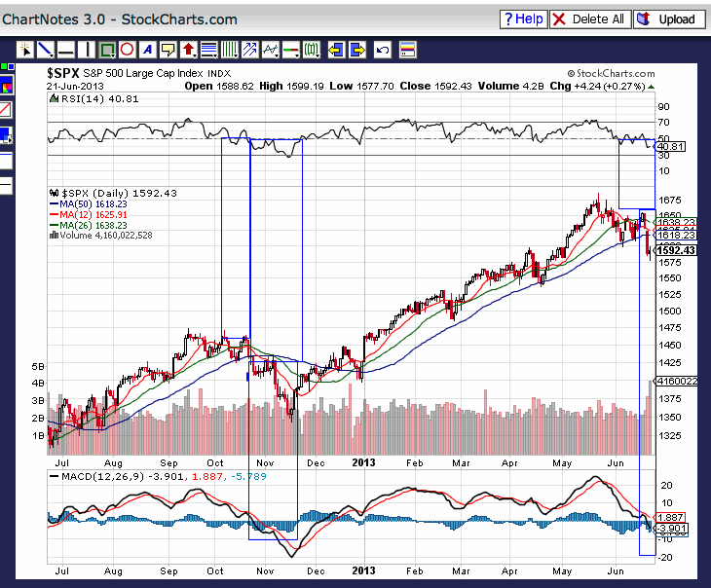This screenshot has height=588, width=711.
Task: Select the yellow callout bubble tool
Action: click(x=168, y=50)
